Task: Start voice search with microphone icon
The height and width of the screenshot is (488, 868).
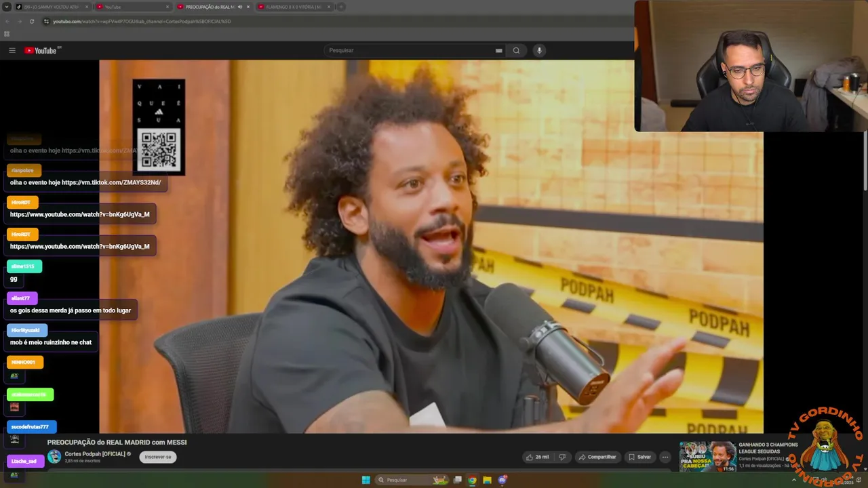Action: (539, 50)
